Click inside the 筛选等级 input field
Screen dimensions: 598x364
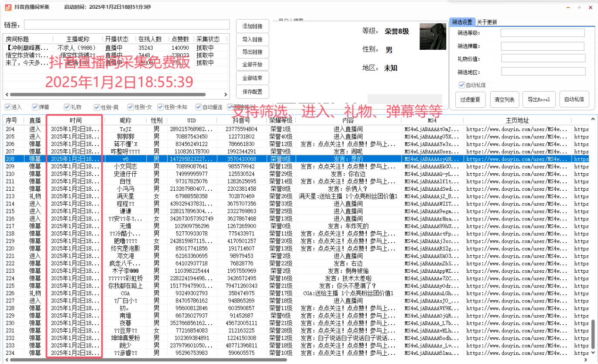(x=543, y=32)
